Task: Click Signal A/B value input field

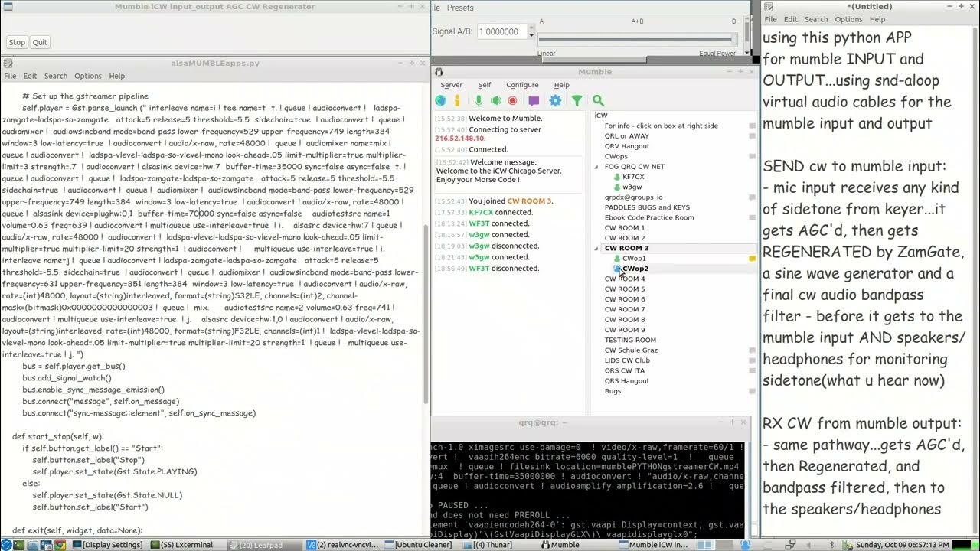Action: coord(501,32)
